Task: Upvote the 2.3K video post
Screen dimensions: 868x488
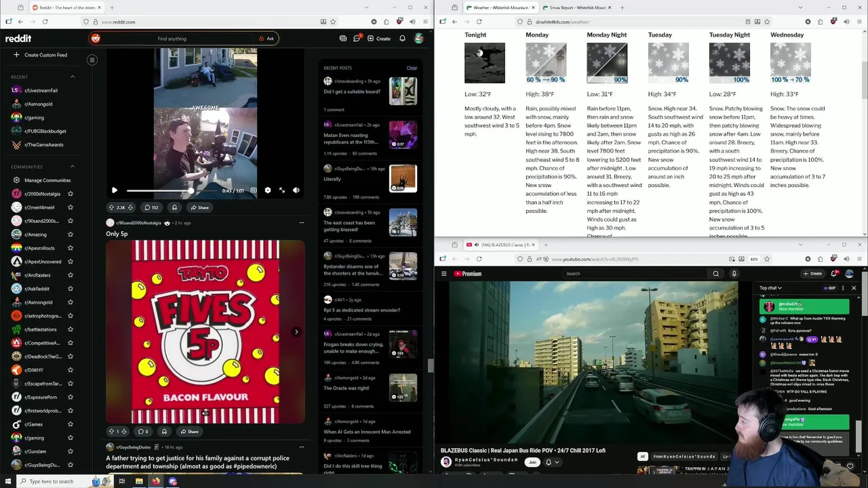Action: pyautogui.click(x=111, y=207)
